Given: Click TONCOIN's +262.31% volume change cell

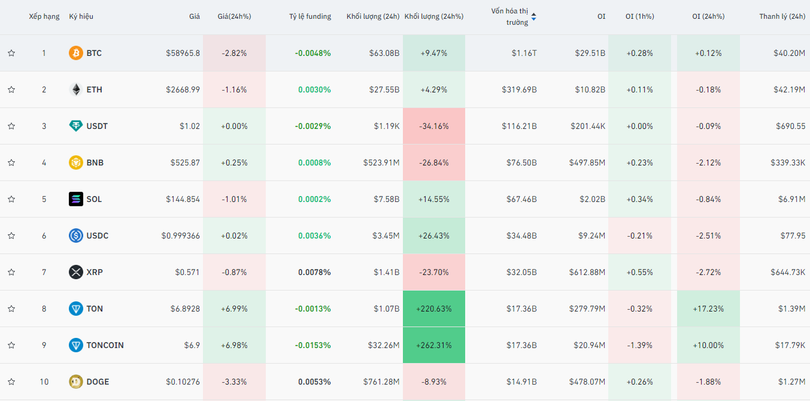Looking at the screenshot, I should click(434, 345).
